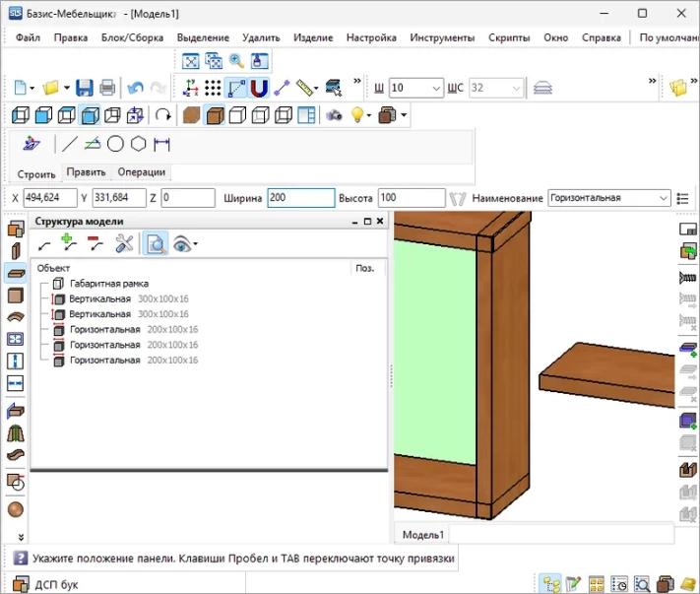Click the add-node green plus icon in structure panel
The height and width of the screenshot is (594, 700).
pyautogui.click(x=69, y=242)
